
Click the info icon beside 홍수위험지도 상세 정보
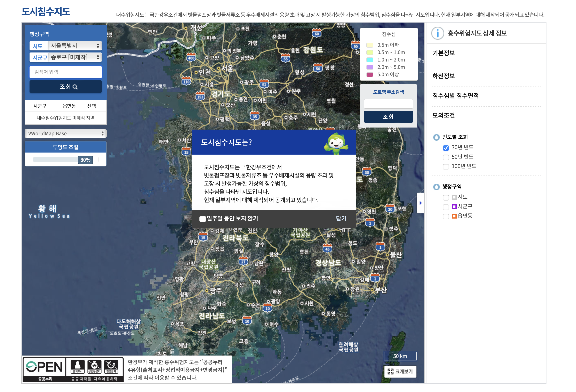(438, 33)
